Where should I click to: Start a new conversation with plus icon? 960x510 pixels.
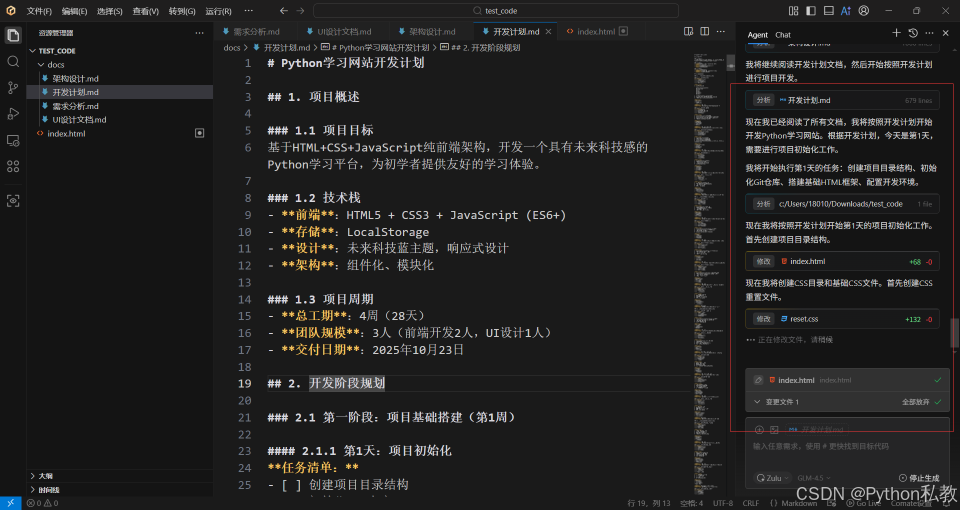pyautogui.click(x=896, y=33)
